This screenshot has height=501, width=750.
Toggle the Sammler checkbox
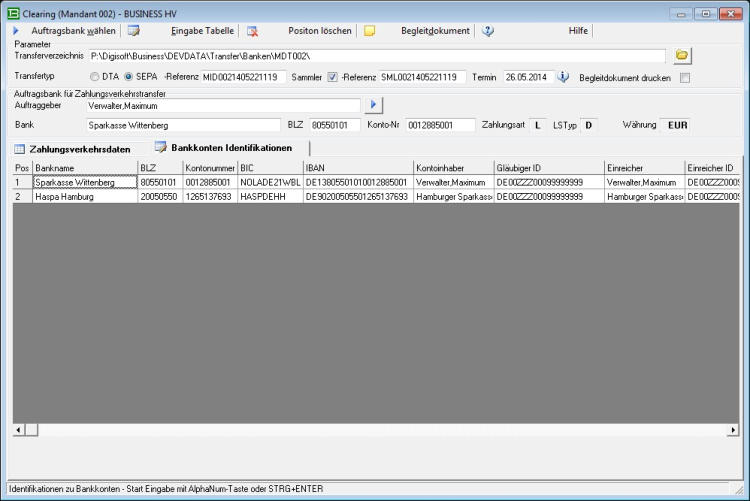pyautogui.click(x=333, y=77)
